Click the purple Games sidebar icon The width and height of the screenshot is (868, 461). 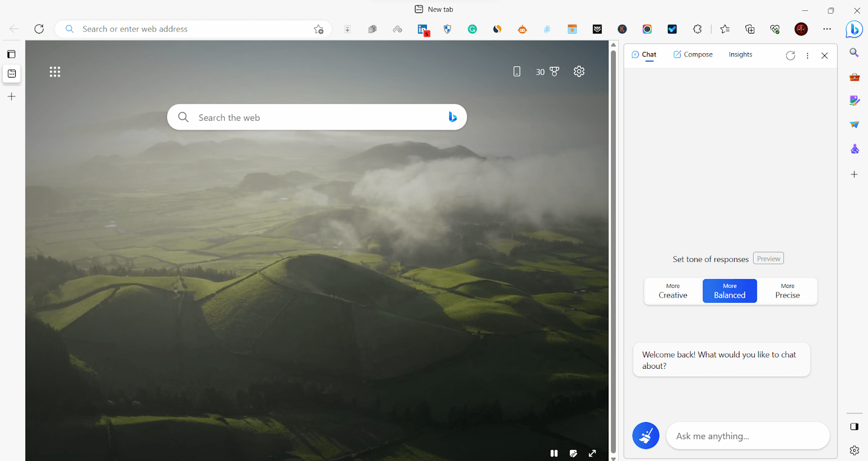coord(854,149)
